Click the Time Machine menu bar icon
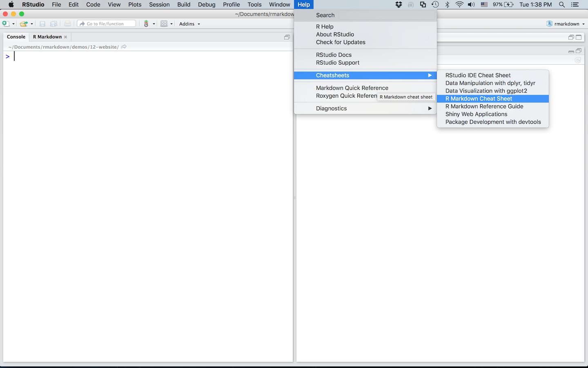 pyautogui.click(x=435, y=4)
